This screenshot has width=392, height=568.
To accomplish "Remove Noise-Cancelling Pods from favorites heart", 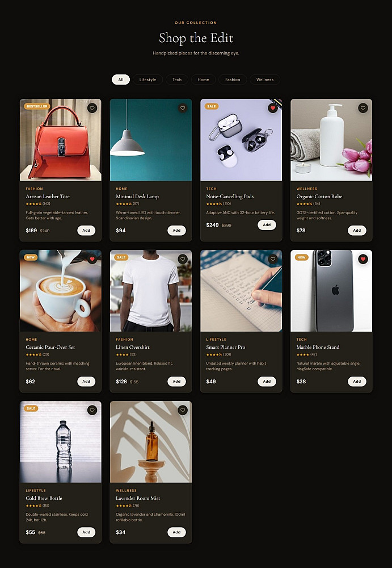I will point(273,108).
